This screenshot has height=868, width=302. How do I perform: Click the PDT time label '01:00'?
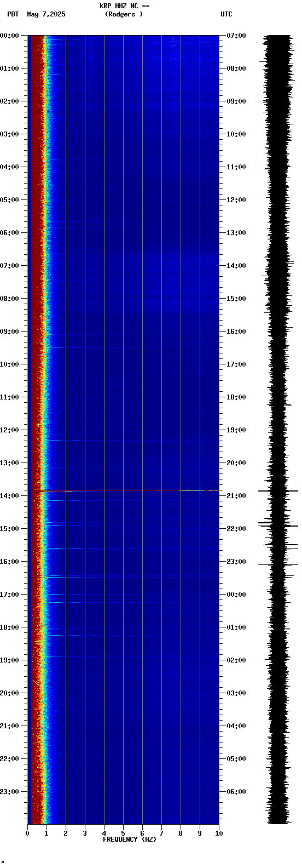[x=9, y=68]
